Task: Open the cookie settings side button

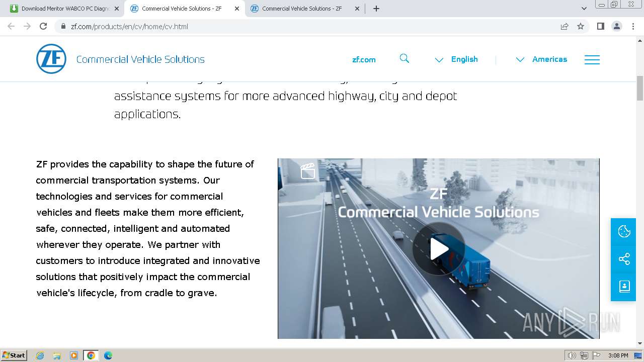Action: tap(624, 231)
